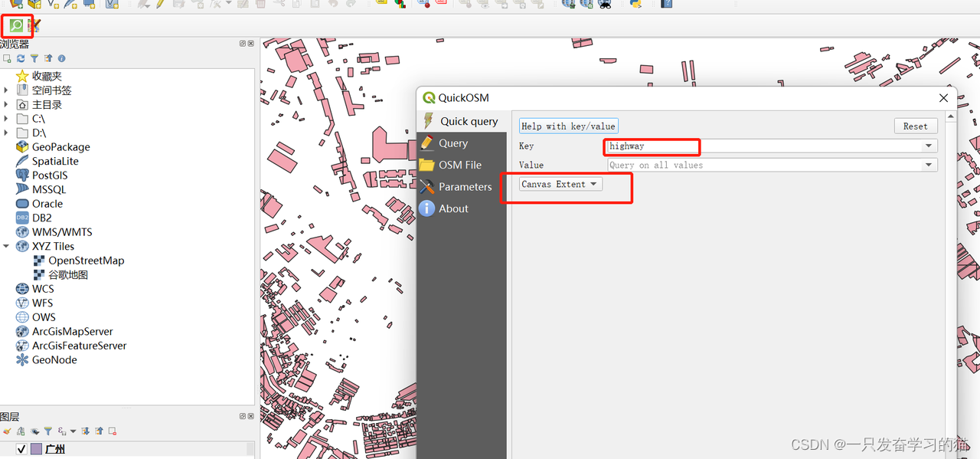Image resolution: width=980 pixels, height=459 pixels.
Task: Click QuickOSM dialog scrollbar up arrow
Action: (x=951, y=116)
